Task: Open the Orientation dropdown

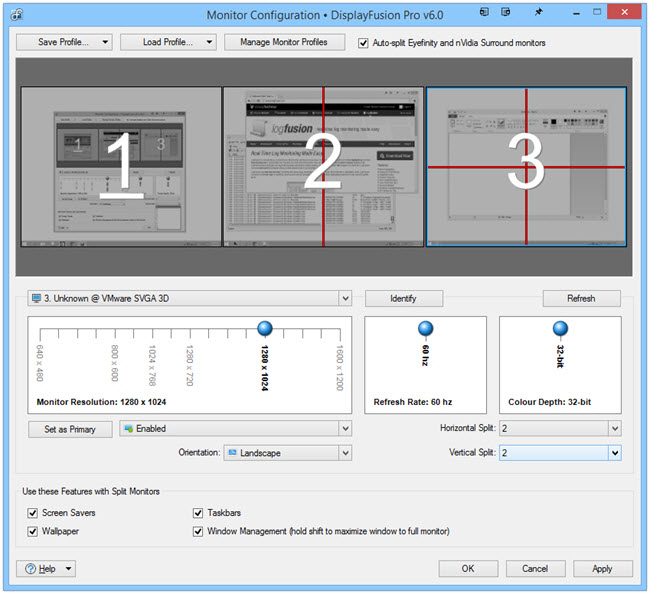Action: pyautogui.click(x=345, y=453)
